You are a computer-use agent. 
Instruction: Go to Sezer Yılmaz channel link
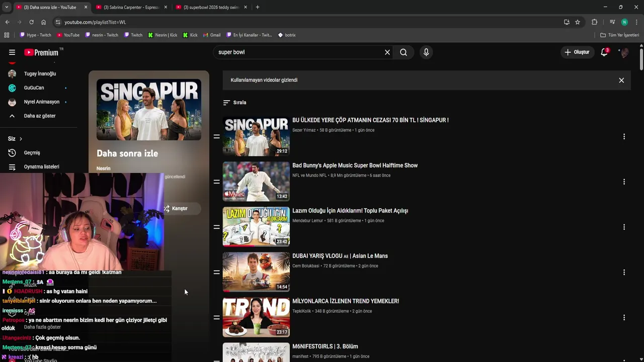(x=304, y=130)
